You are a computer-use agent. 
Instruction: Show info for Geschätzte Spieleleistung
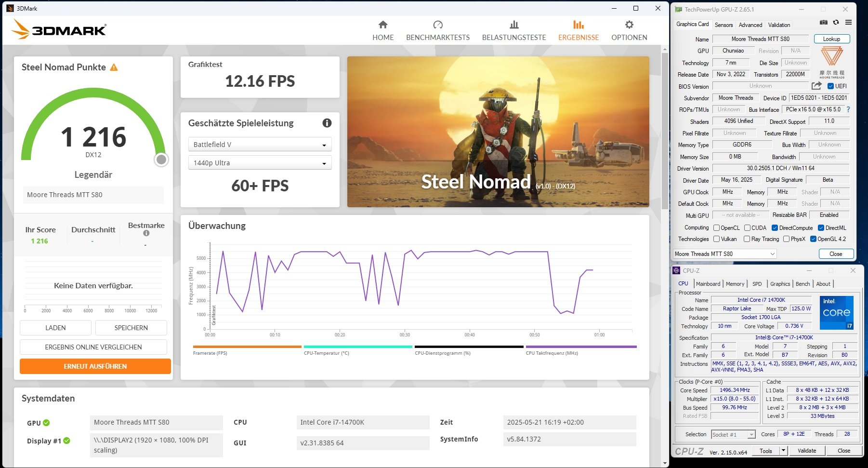(x=327, y=123)
